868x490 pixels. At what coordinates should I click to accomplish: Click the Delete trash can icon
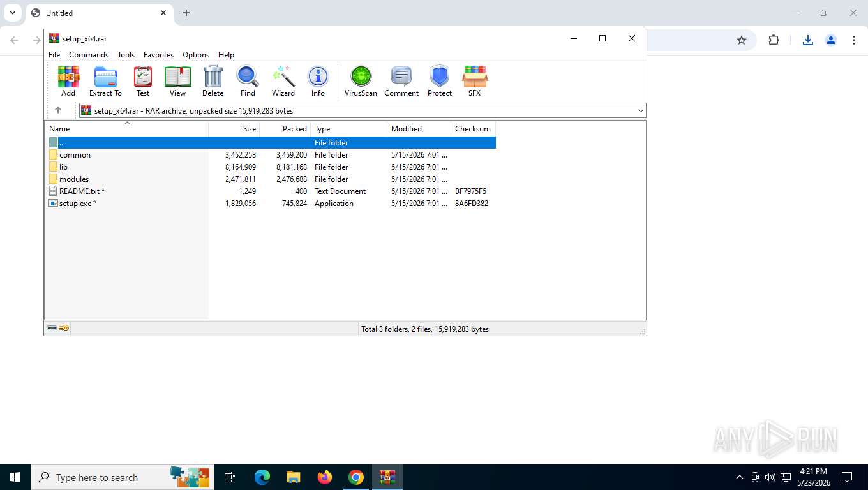[x=213, y=81]
